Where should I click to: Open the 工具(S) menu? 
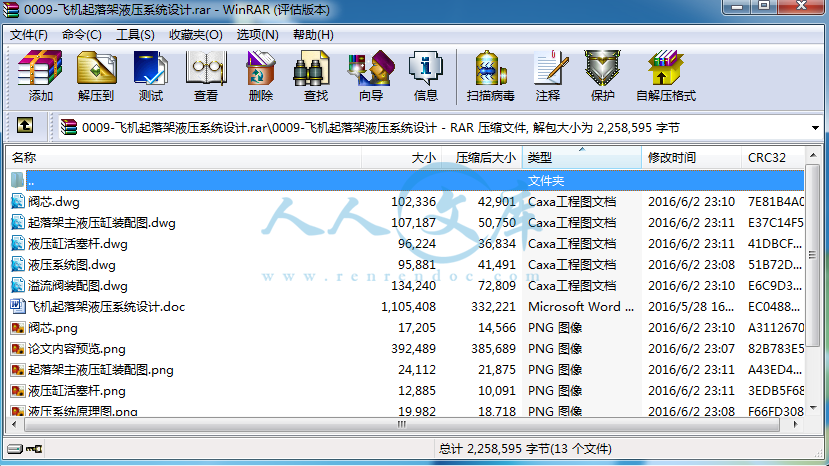pos(135,35)
